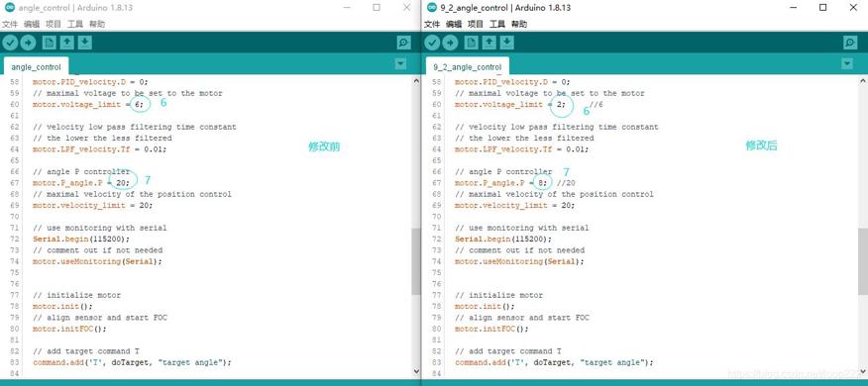Image resolution: width=868 pixels, height=386 pixels.
Task: Open tab dropdown arrow in 9_2_angle_control window
Action: click(x=847, y=64)
